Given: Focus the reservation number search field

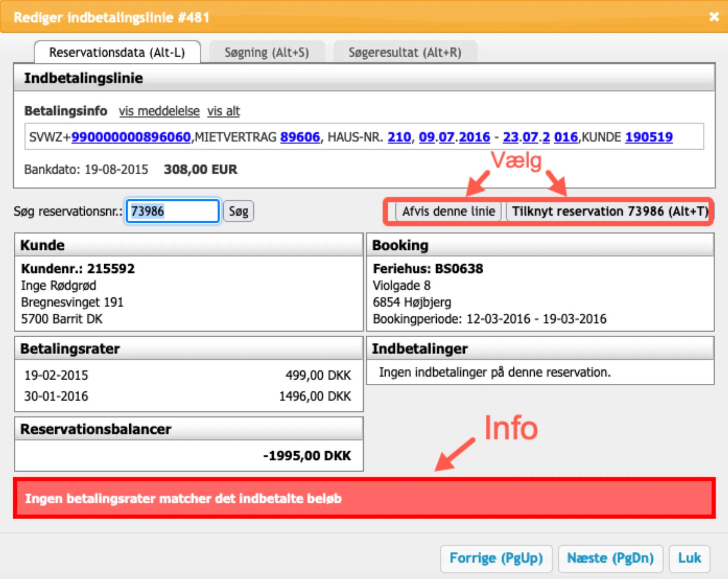Looking at the screenshot, I should pos(173,211).
